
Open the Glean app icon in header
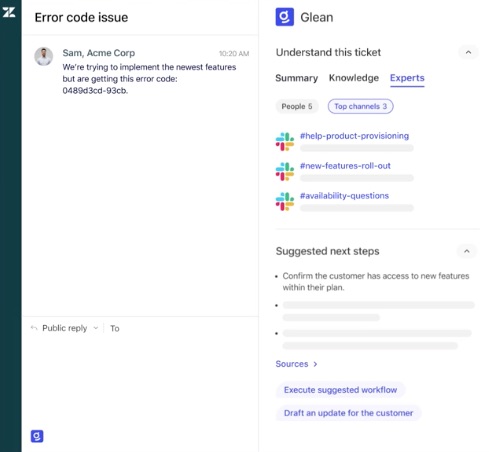point(284,17)
